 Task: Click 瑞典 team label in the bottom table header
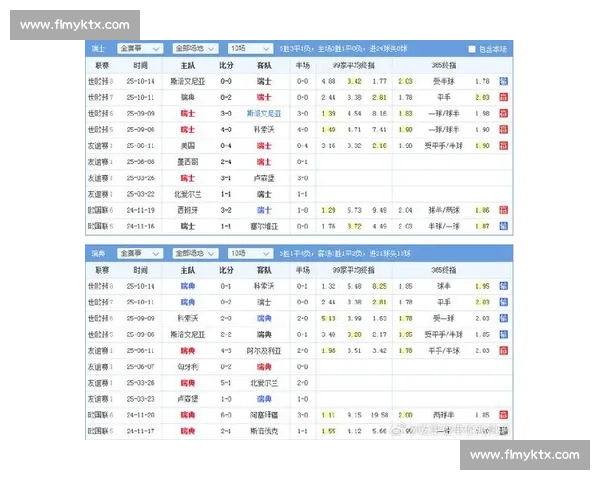(x=98, y=253)
